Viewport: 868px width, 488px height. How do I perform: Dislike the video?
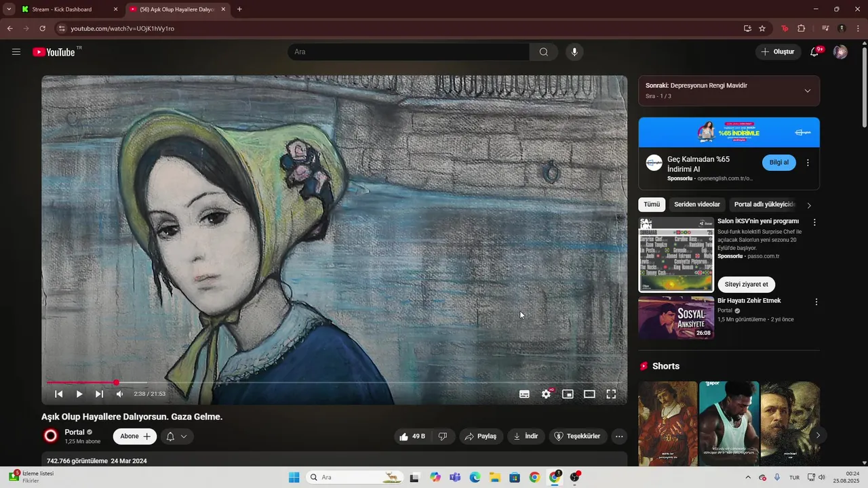[x=443, y=436]
